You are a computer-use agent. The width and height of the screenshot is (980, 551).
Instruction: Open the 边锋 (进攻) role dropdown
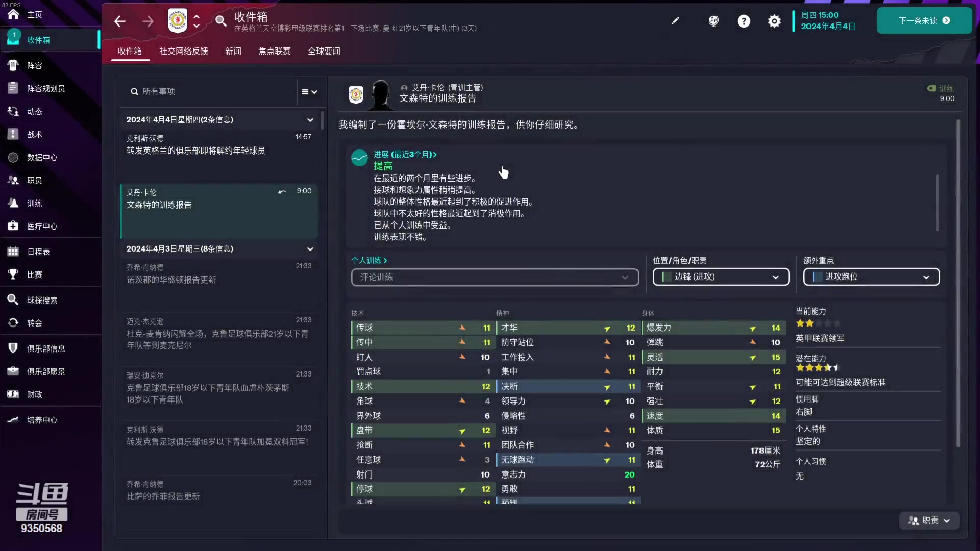[x=720, y=277]
